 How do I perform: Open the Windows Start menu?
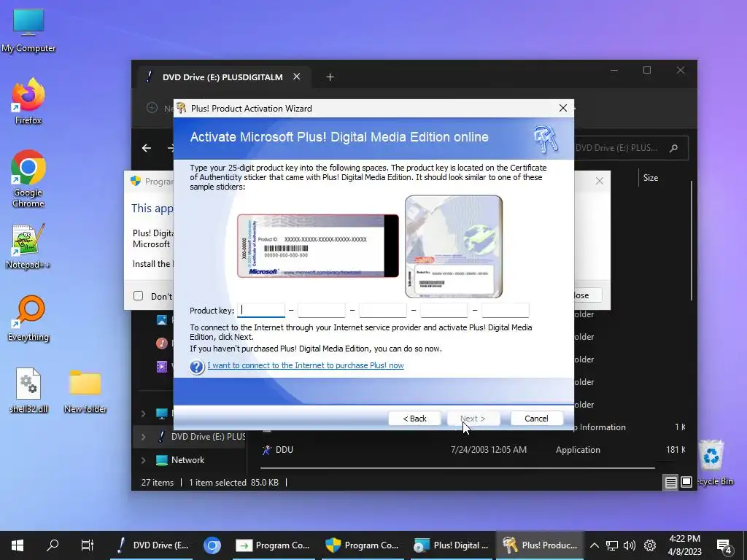point(18,545)
